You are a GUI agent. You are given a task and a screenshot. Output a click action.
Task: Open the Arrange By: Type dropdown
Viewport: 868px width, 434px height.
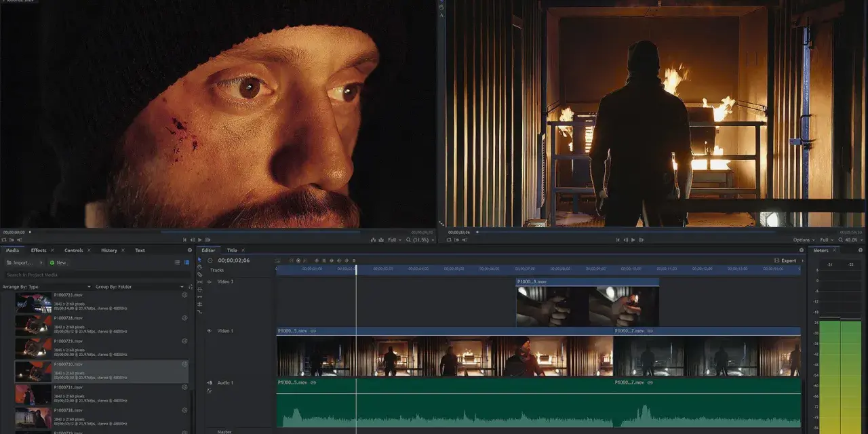(x=46, y=287)
